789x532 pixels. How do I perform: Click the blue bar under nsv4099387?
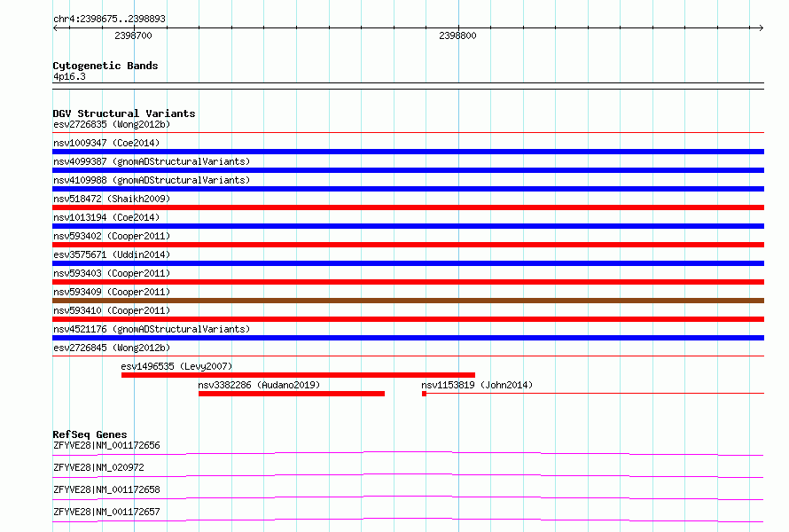click(x=408, y=170)
